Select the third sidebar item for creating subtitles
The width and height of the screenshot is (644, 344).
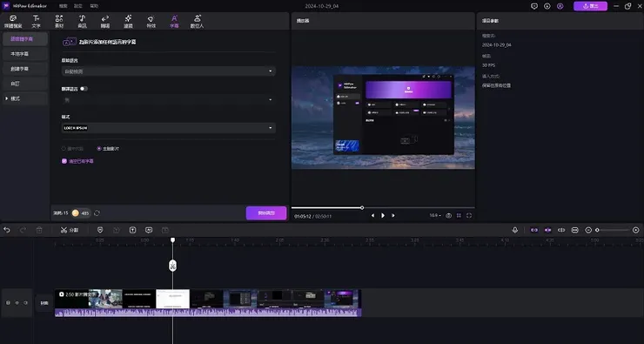tap(24, 69)
